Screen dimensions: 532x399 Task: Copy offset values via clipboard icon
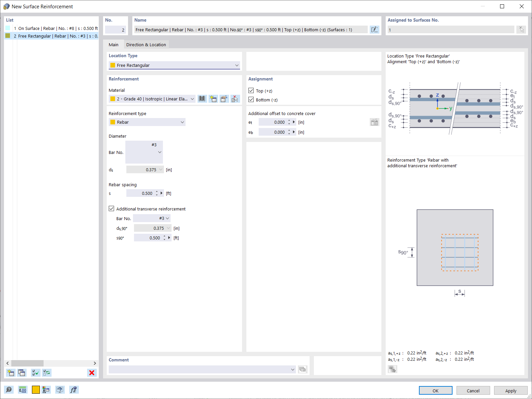point(374,122)
